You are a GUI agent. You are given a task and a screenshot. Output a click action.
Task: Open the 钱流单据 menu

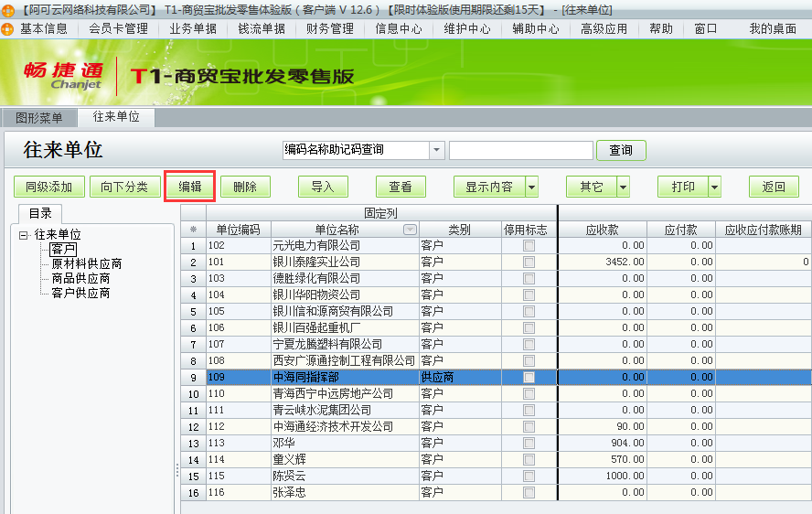pos(262,29)
